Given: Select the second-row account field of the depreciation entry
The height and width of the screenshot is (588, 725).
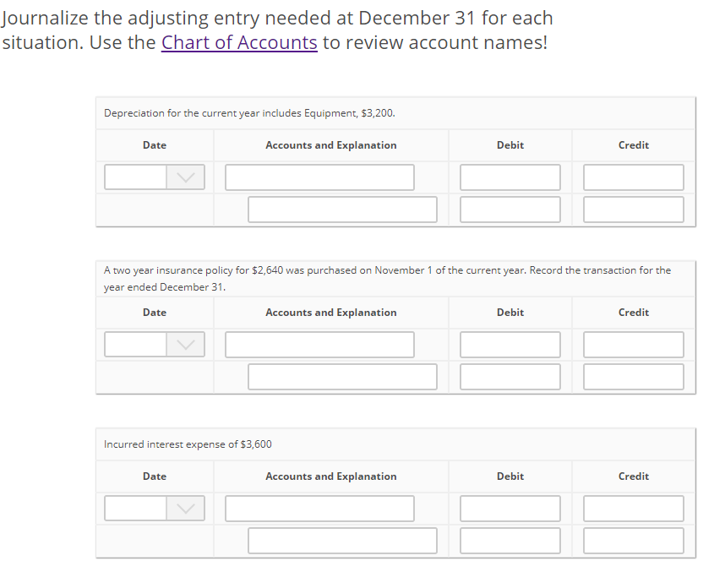Looking at the screenshot, I should pyautogui.click(x=342, y=209).
